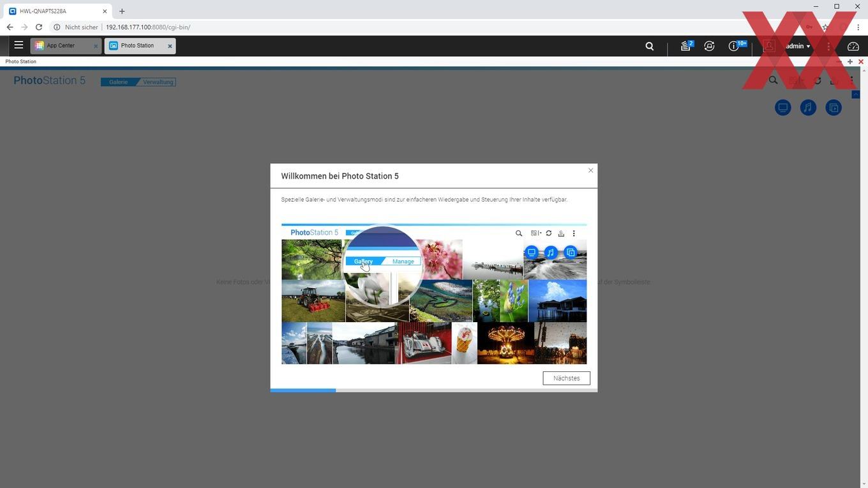
Task: Go back in browser history
Action: pyautogui.click(x=10, y=27)
